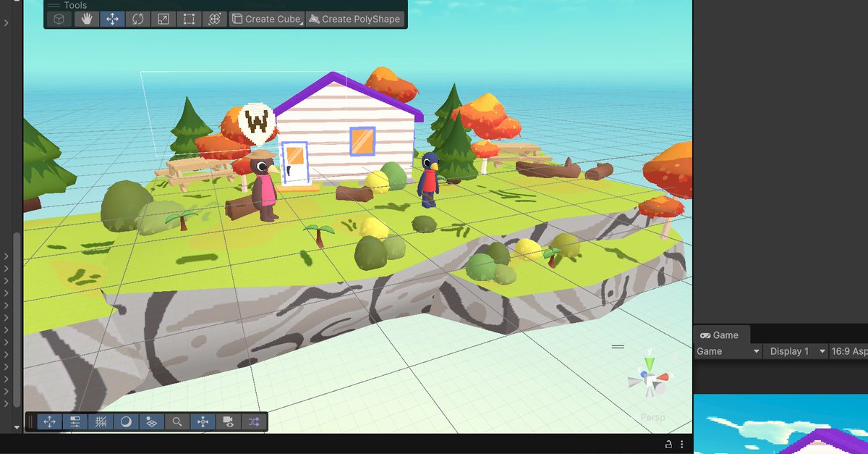Viewport: 868px width, 454px height.
Task: Open the three-dot panel menu
Action: point(684,444)
